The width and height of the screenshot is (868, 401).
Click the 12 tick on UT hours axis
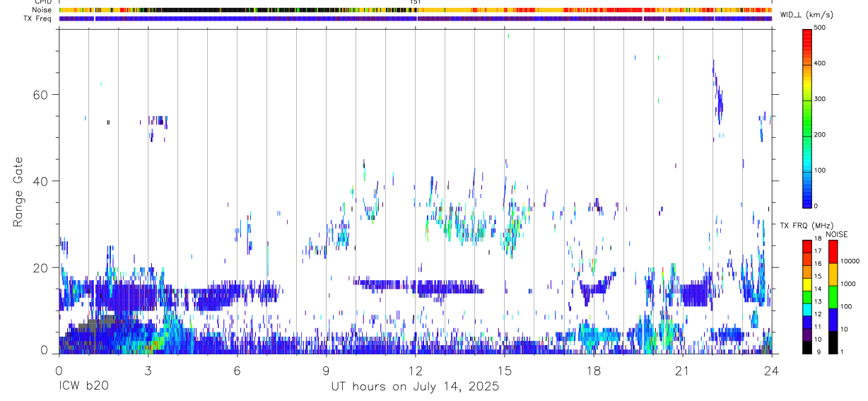coord(416,370)
